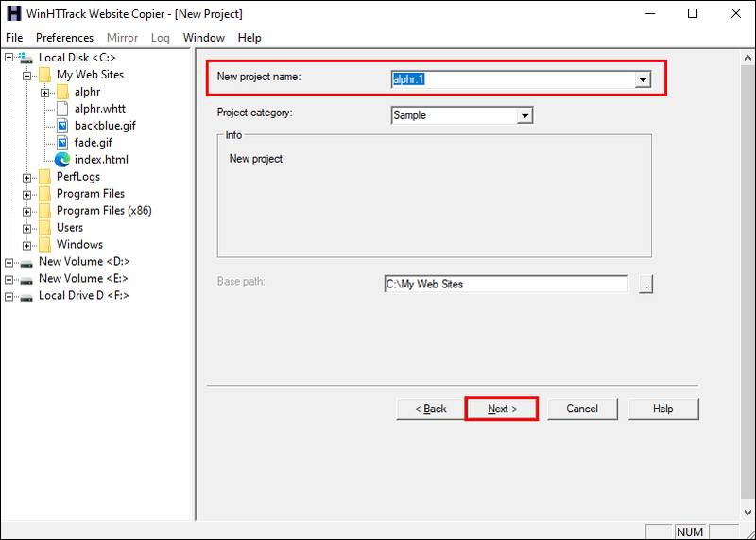756x540 pixels.
Task: Click the NUM status bar indicator
Action: point(690,531)
